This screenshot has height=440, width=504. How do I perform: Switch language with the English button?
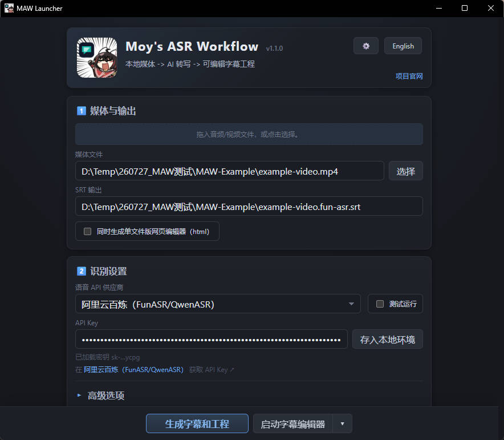403,46
